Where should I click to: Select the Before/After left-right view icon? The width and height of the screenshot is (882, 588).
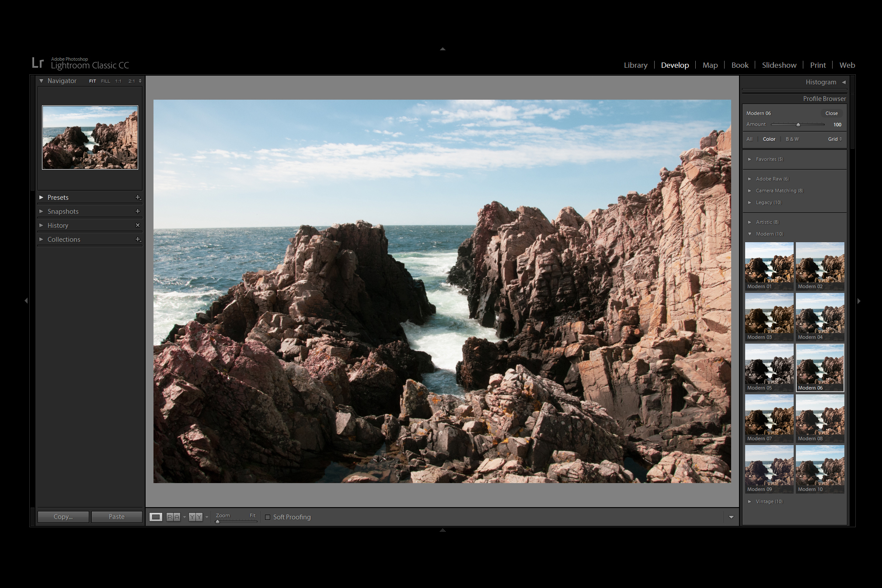(174, 516)
